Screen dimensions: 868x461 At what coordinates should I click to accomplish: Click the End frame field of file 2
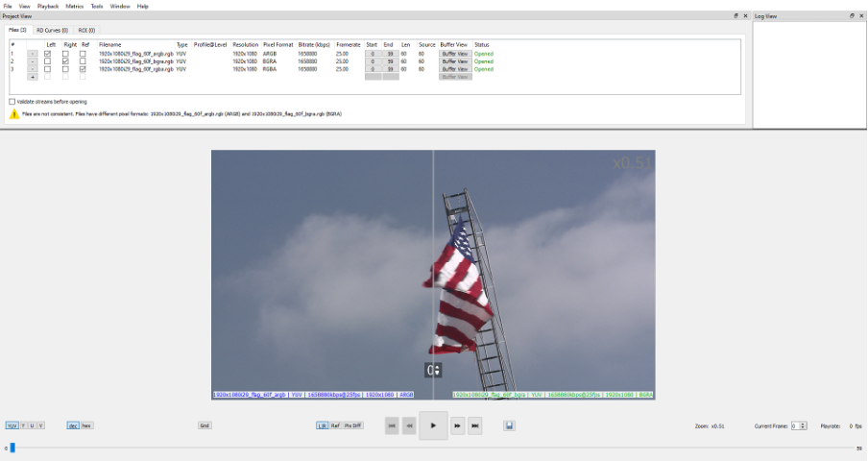click(x=390, y=61)
